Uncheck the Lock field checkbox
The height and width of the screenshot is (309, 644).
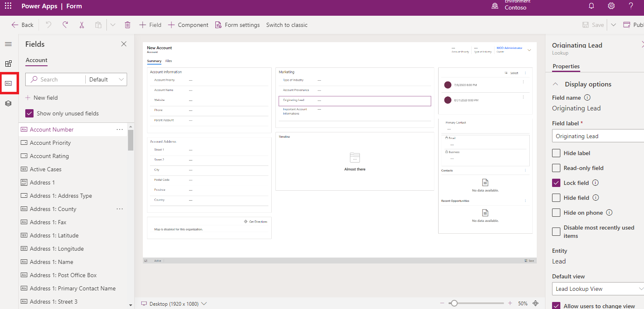coord(556,183)
